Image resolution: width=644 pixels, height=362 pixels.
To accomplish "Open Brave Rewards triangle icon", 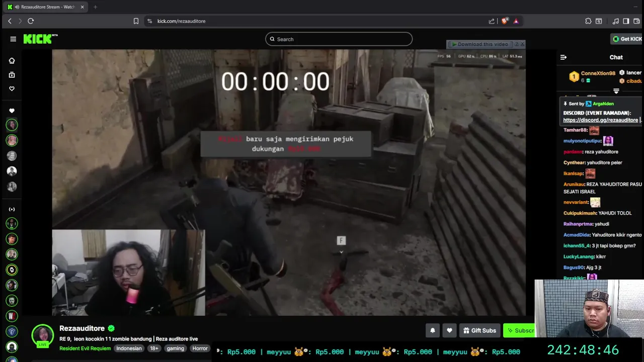I will (516, 21).
